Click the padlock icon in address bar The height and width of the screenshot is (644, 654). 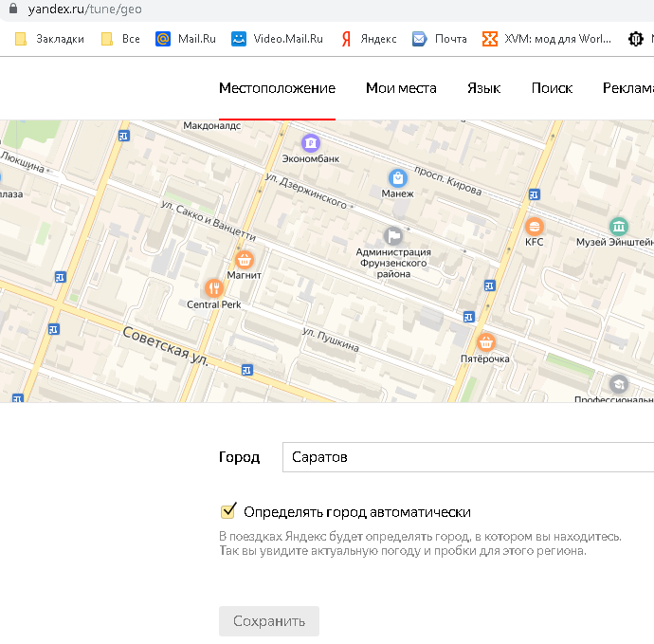[x=13, y=9]
